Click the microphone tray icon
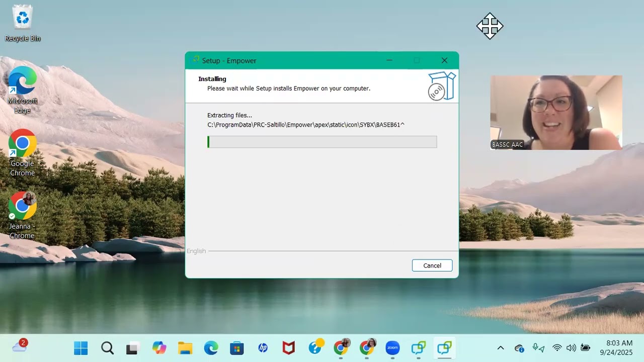This screenshot has width=644, height=362. click(x=539, y=348)
